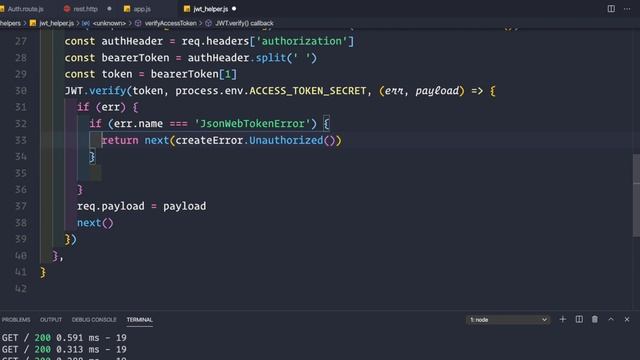Kill terminal with the trash icon
640x360 pixels.
595,319
